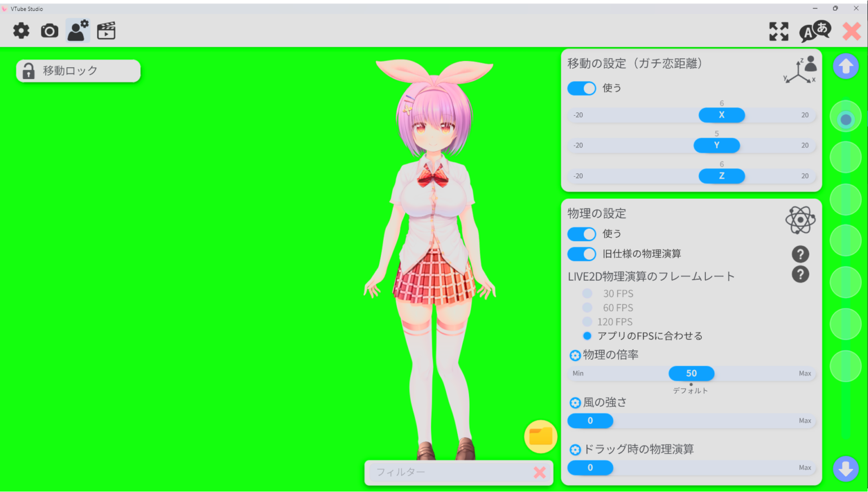Select the 60 FPS radio button
Image resolution: width=868 pixels, height=492 pixels.
point(587,307)
